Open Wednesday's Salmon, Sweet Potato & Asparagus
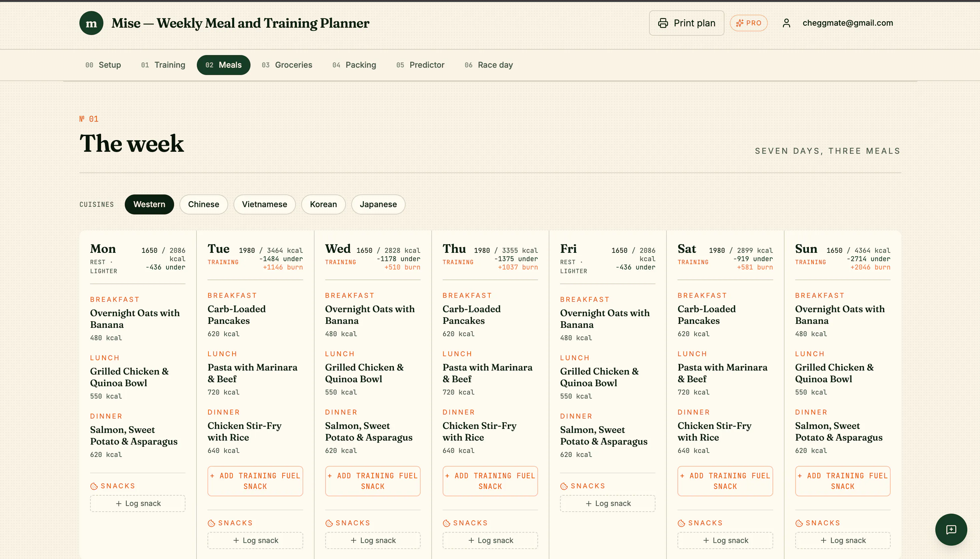This screenshot has width=980, height=559. coord(369,432)
